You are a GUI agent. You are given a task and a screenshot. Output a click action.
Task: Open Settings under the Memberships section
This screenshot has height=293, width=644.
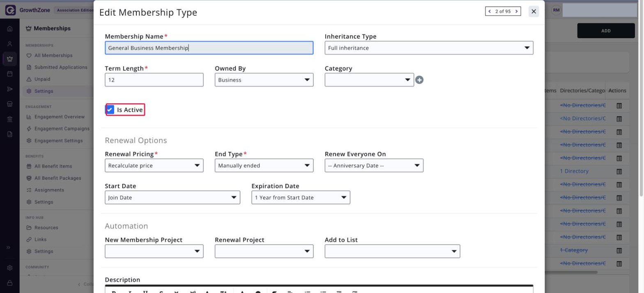(x=44, y=91)
